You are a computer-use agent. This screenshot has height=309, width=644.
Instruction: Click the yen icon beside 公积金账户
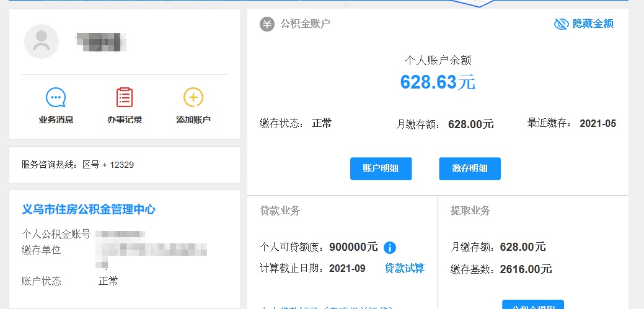[x=267, y=24]
